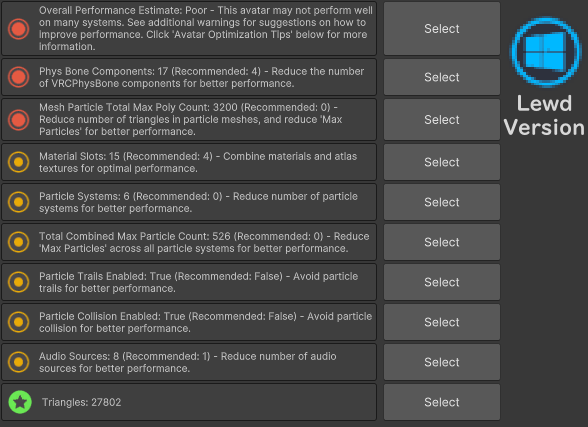Click Select next to Particle Collision Enabled
This screenshot has height=427, width=588.
pos(442,322)
